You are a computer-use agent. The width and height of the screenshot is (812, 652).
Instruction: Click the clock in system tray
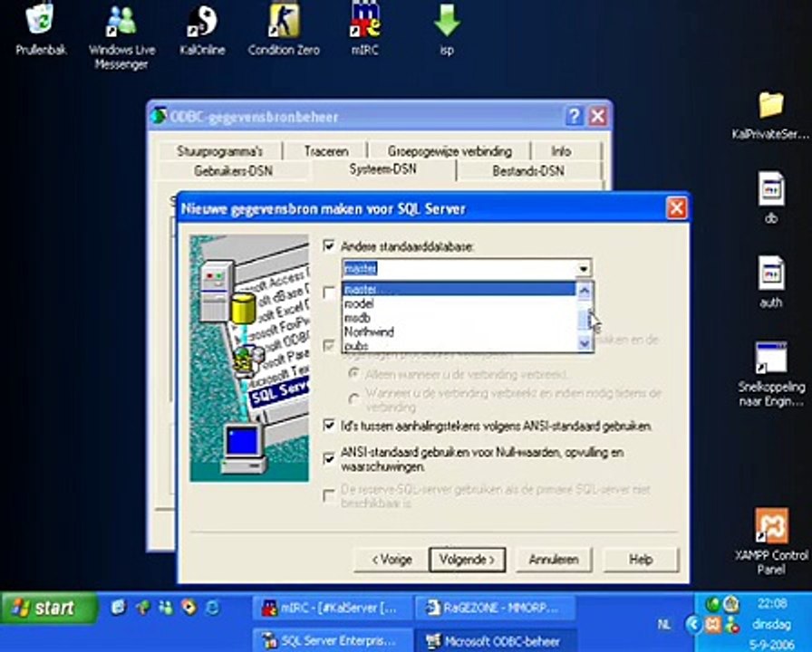(x=771, y=604)
